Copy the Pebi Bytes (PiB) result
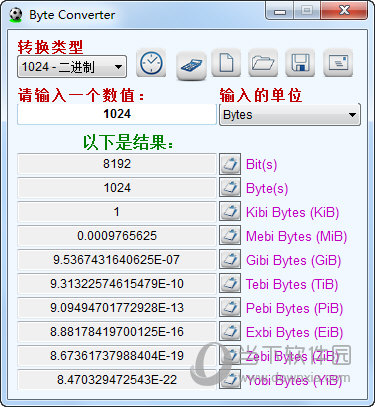The image size is (375, 407). click(x=230, y=308)
